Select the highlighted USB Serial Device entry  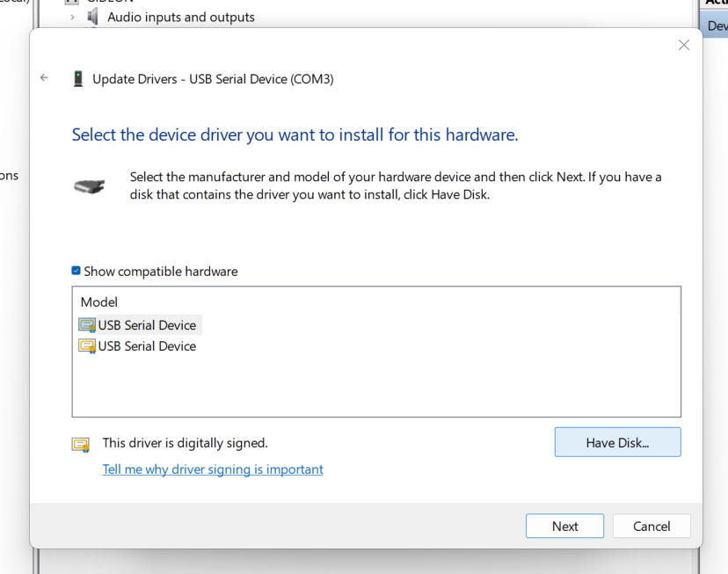(x=147, y=325)
